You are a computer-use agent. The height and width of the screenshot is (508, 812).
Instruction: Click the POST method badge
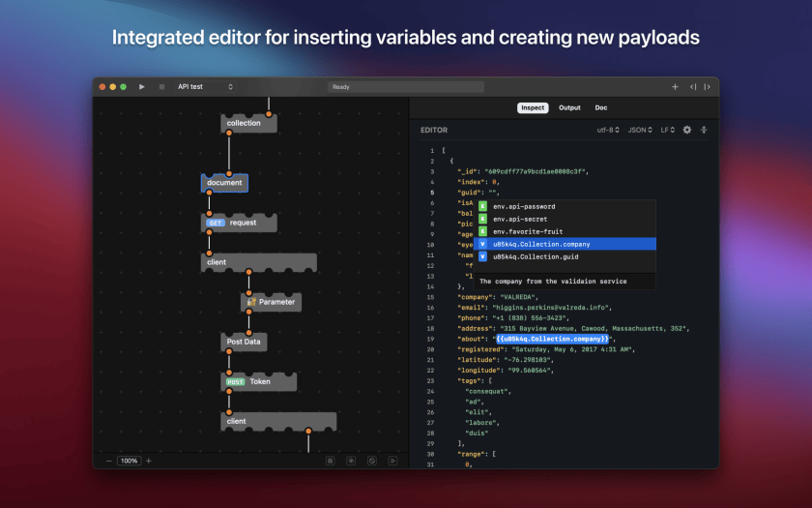[235, 382]
